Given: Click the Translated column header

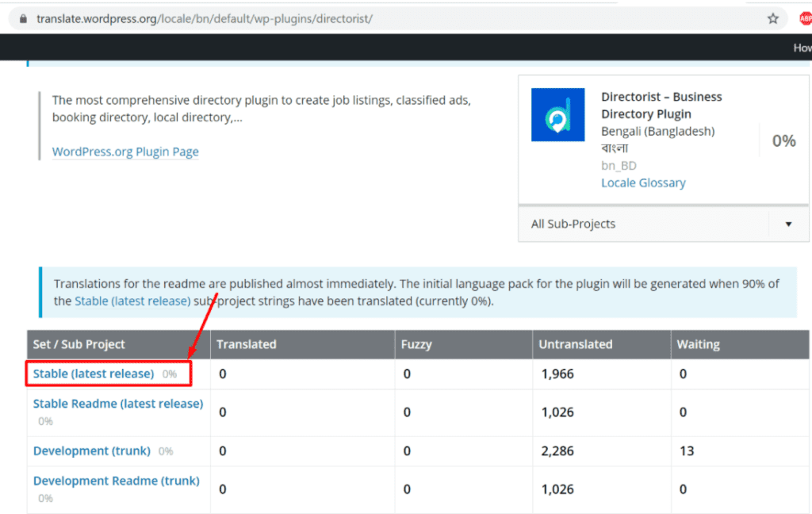Looking at the screenshot, I should (302, 344).
